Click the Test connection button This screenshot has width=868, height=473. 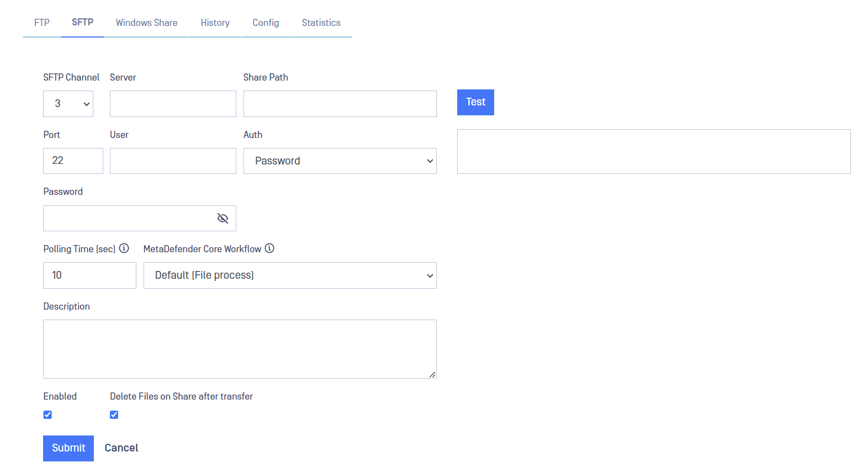[475, 102]
